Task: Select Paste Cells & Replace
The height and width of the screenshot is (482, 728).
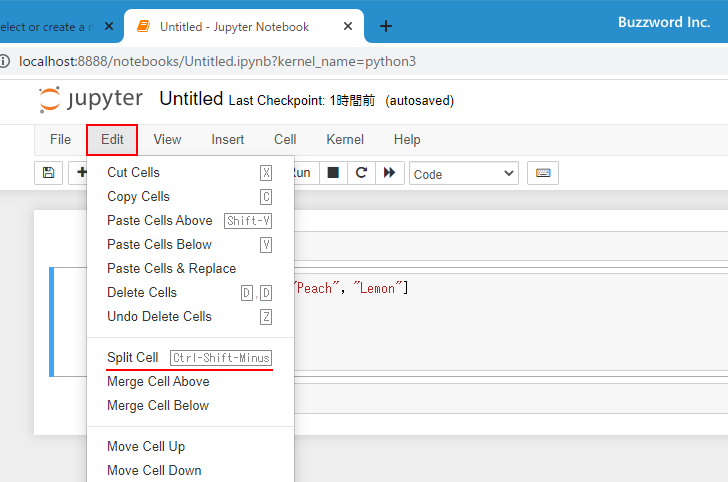Action: (190, 268)
